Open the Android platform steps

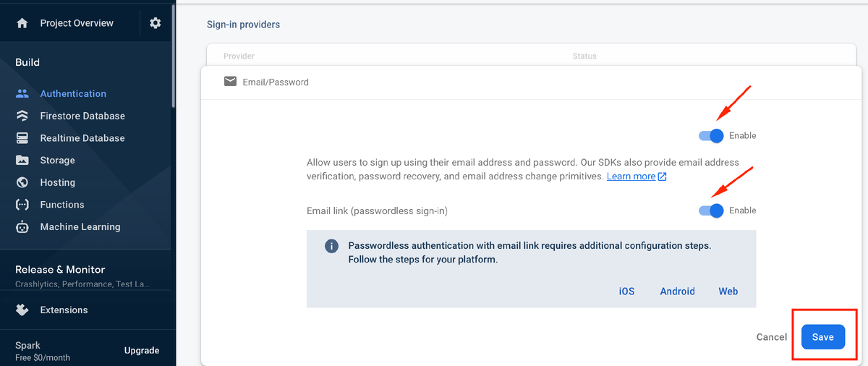click(677, 291)
